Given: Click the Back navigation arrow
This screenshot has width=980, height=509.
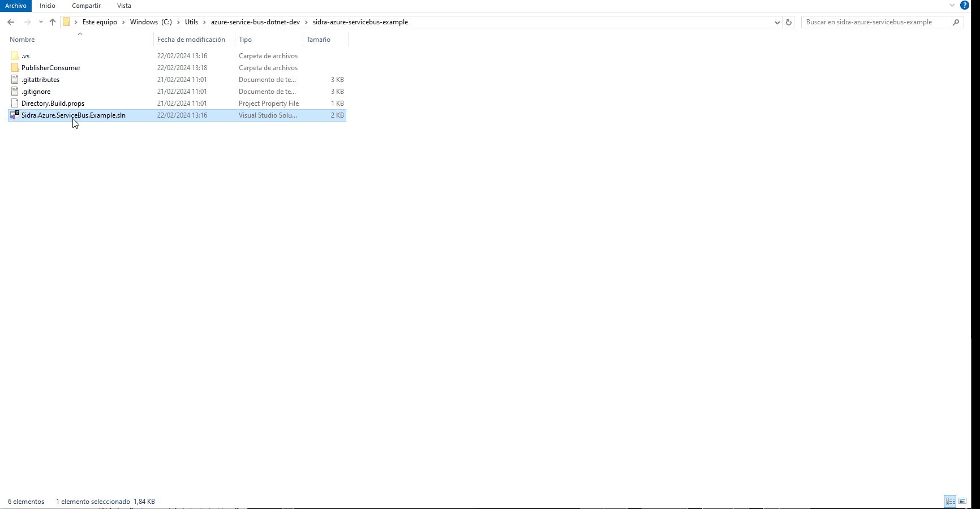Looking at the screenshot, I should pyautogui.click(x=11, y=22).
